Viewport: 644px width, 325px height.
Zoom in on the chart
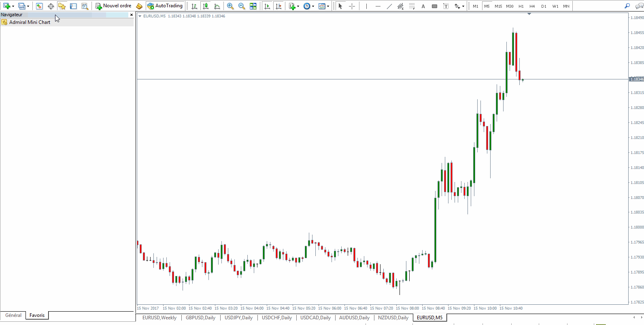coord(230,6)
